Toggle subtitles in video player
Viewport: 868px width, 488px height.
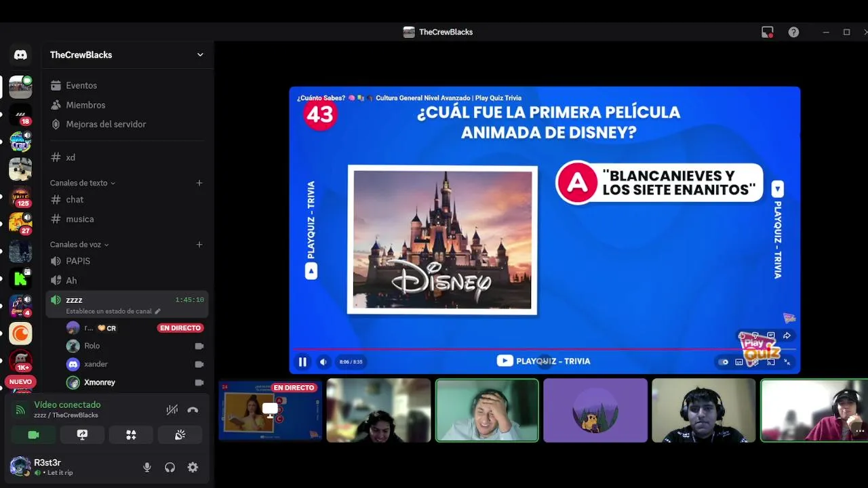(x=739, y=362)
